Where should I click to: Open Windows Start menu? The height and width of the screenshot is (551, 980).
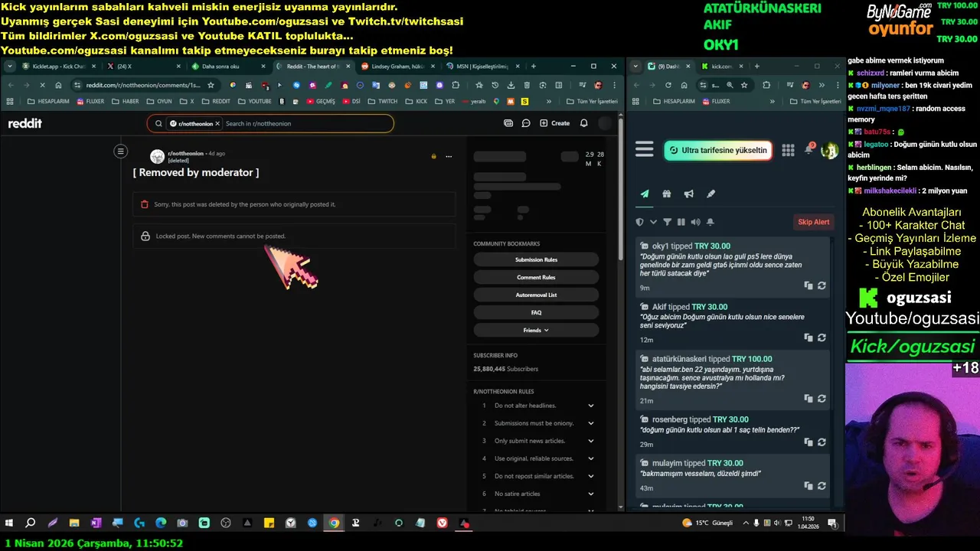[9, 523]
